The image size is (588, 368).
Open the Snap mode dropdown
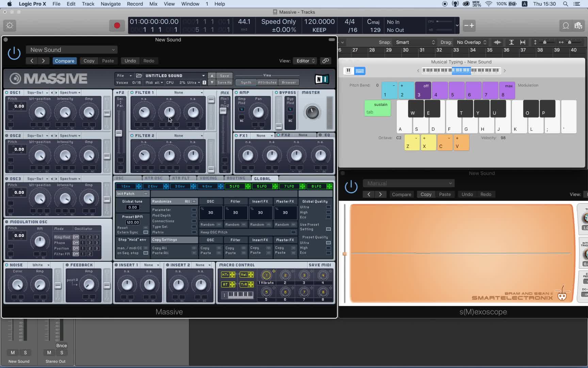415,42
